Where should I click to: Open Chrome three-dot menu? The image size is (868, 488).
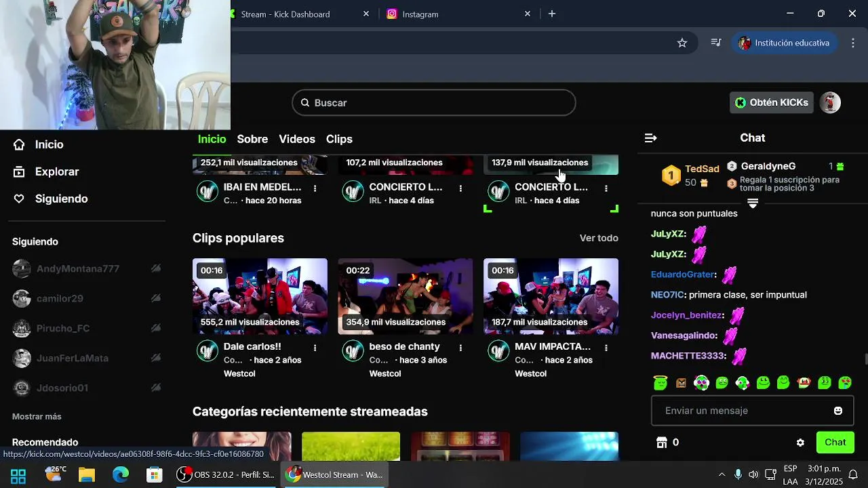pos(853,43)
